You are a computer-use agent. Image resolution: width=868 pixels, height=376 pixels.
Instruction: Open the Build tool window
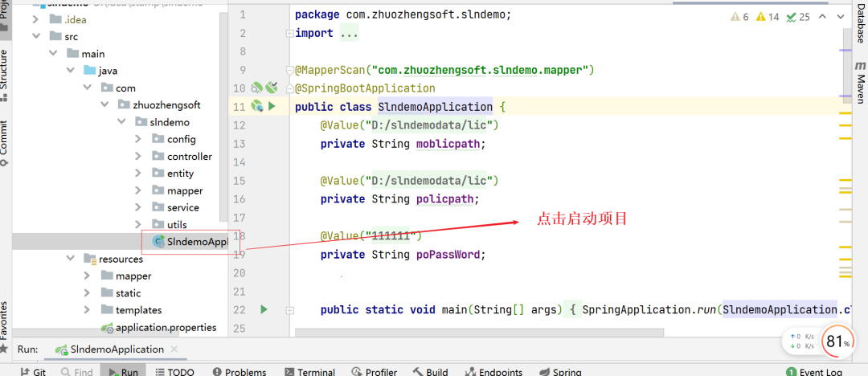coord(430,372)
